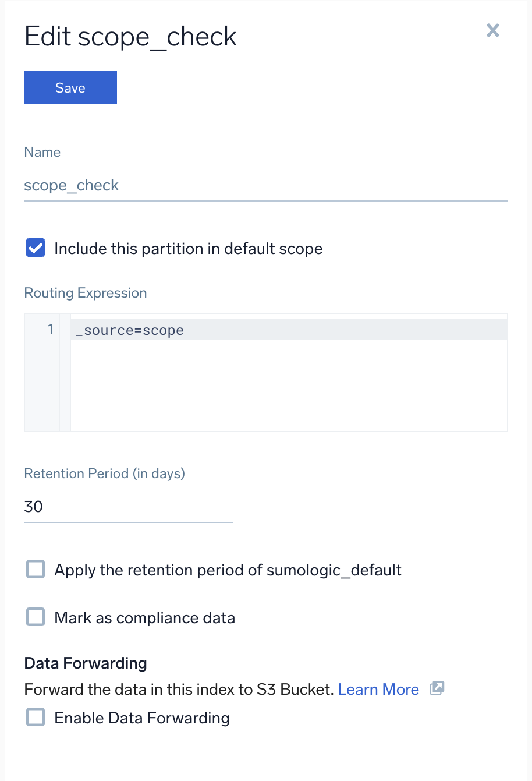Select line number 1 in the editor gutter
Screen dimensions: 532x781
(x=51, y=330)
